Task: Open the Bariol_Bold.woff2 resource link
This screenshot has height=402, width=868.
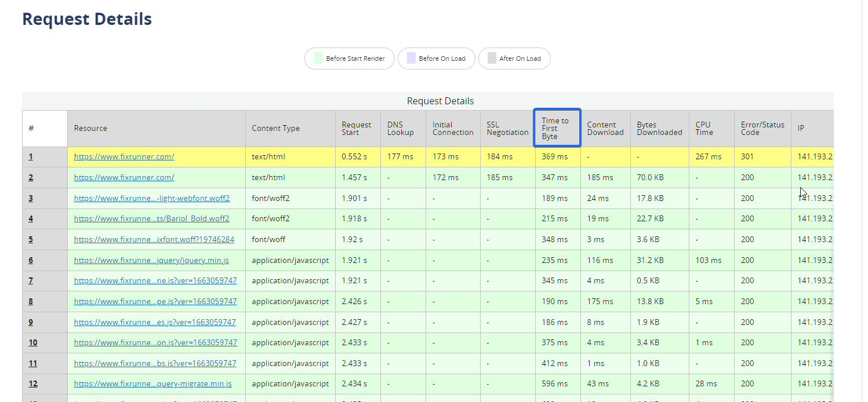Action: pos(152,218)
